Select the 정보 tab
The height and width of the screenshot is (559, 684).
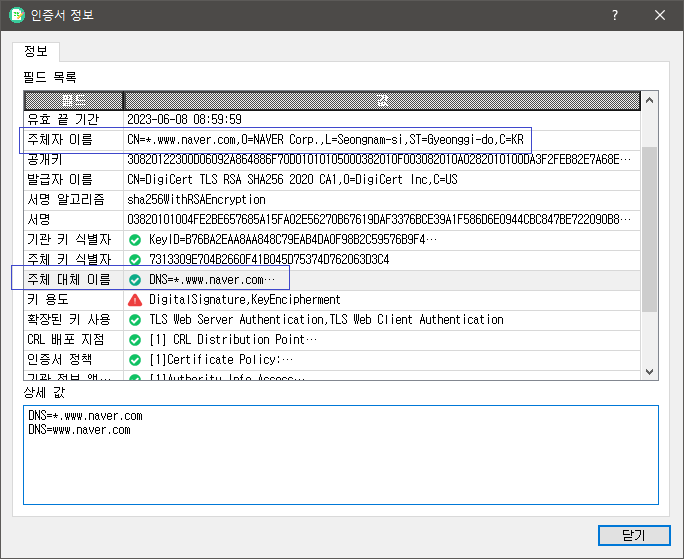click(36, 51)
